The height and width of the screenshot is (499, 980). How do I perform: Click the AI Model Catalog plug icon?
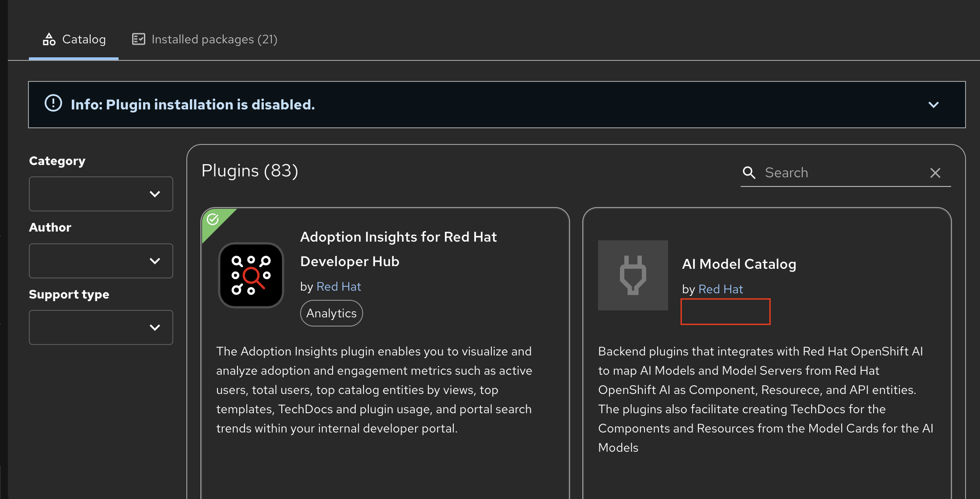click(633, 275)
